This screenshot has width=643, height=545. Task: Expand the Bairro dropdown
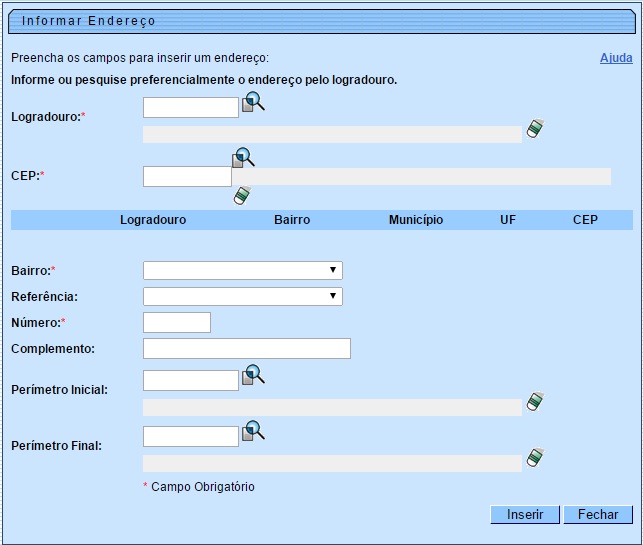point(243,270)
